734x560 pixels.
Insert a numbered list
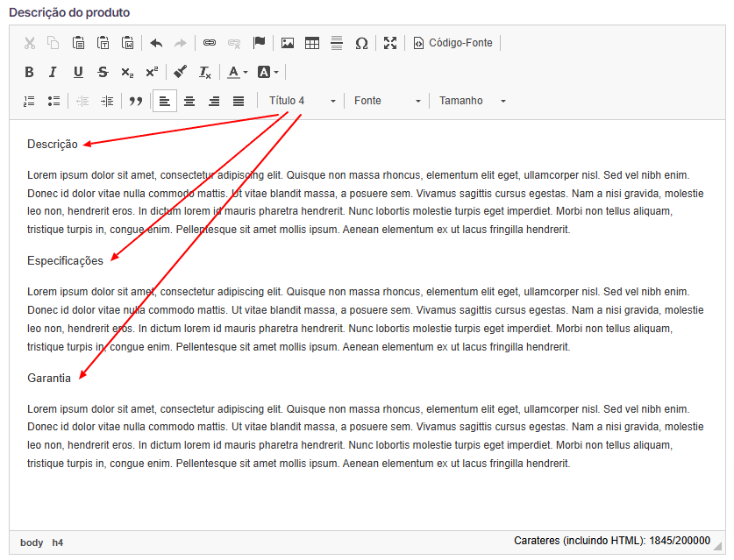30,101
